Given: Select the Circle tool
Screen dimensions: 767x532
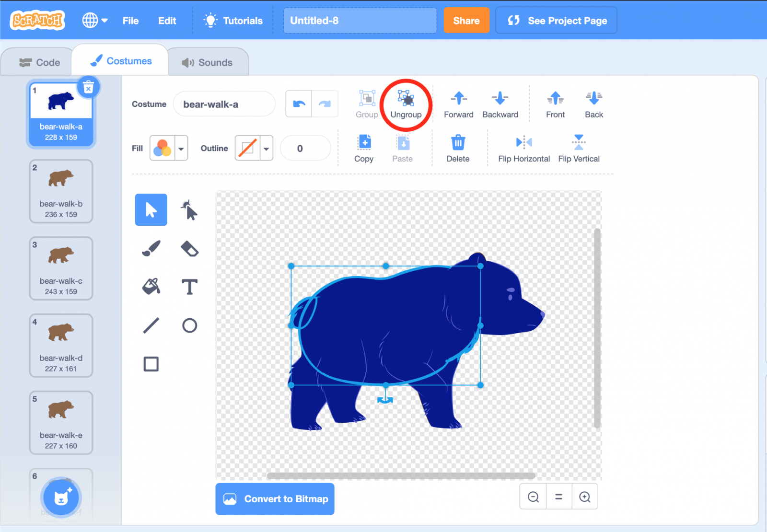Looking at the screenshot, I should [189, 325].
